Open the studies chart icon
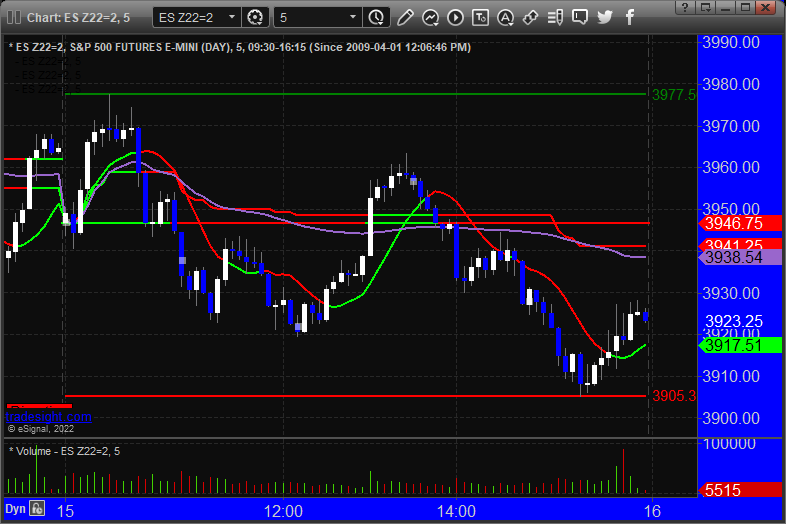The height and width of the screenshot is (524, 786). pyautogui.click(x=430, y=18)
